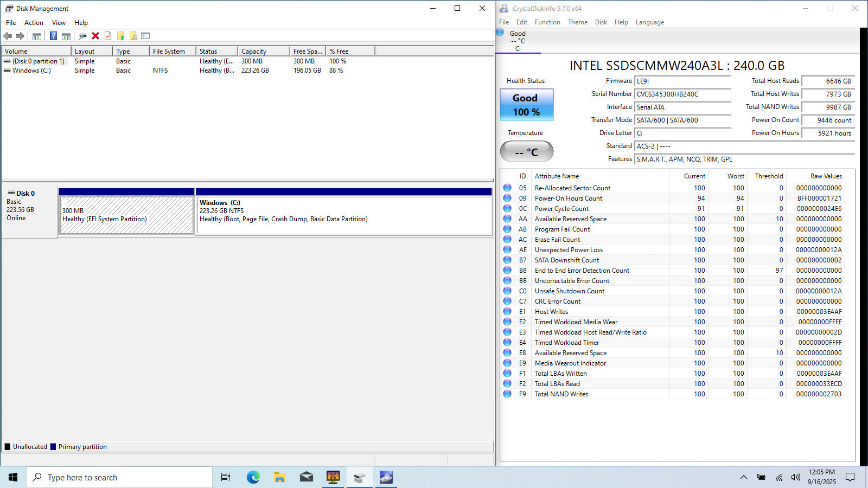Screen dimensions: 868x488
Task: Click the Show/Hide Action Pane toolbar icon
Action: 66,36
